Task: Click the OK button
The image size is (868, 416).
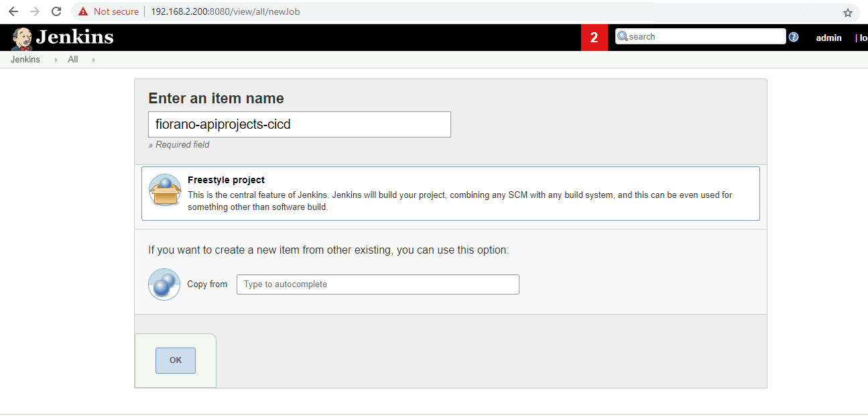Action: tap(176, 360)
